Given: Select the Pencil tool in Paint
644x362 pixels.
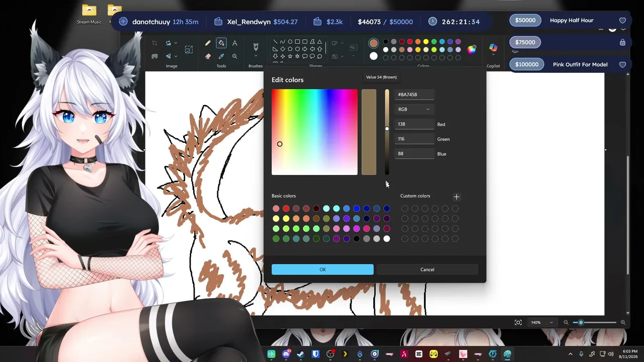Looking at the screenshot, I should [x=208, y=43].
